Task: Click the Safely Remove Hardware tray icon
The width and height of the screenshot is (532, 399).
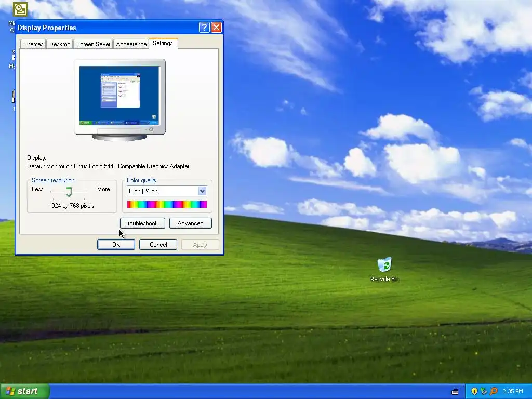Action: [484, 391]
